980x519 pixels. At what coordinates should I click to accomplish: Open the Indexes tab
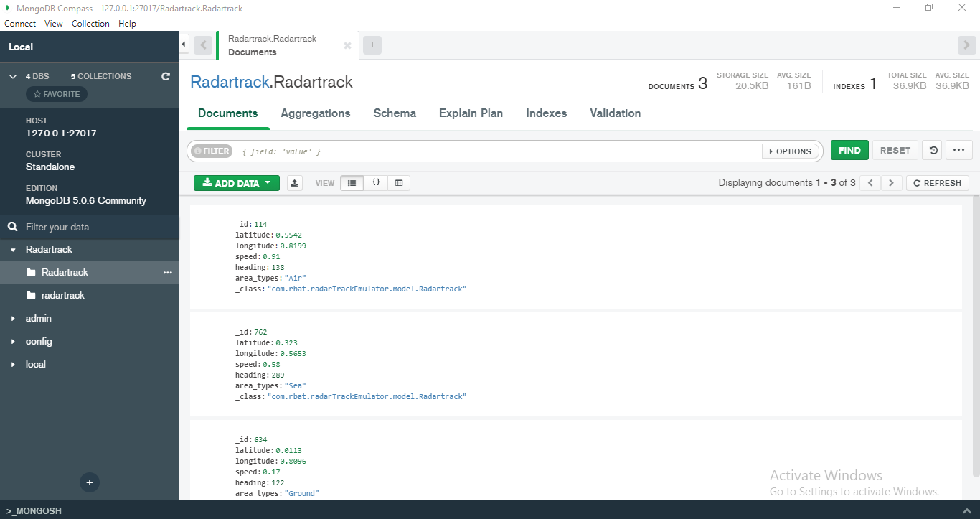click(x=547, y=113)
